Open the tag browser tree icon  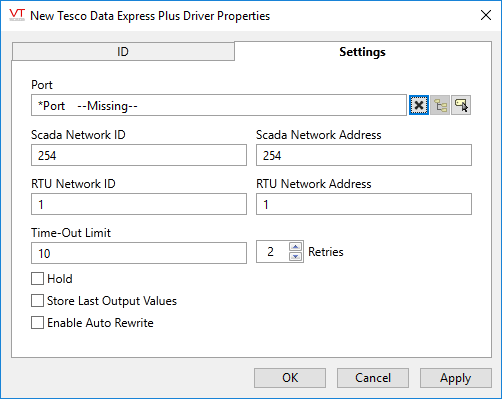pyautogui.click(x=440, y=105)
